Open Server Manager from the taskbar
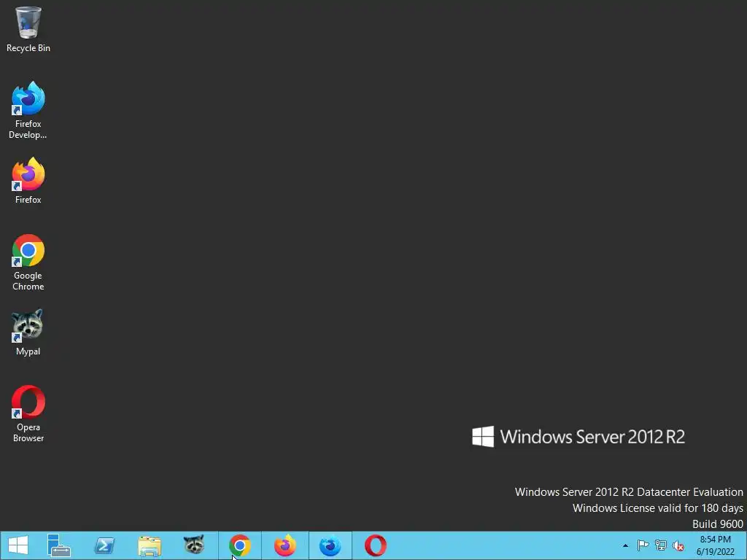 pos(58,545)
